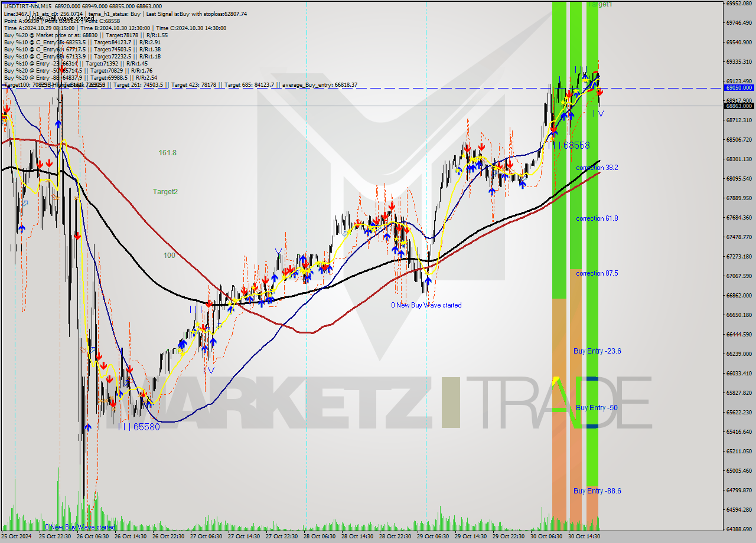Click the 69050.000 price marker on axis
Viewport: 756px width, 543px height.
pyautogui.click(x=738, y=87)
